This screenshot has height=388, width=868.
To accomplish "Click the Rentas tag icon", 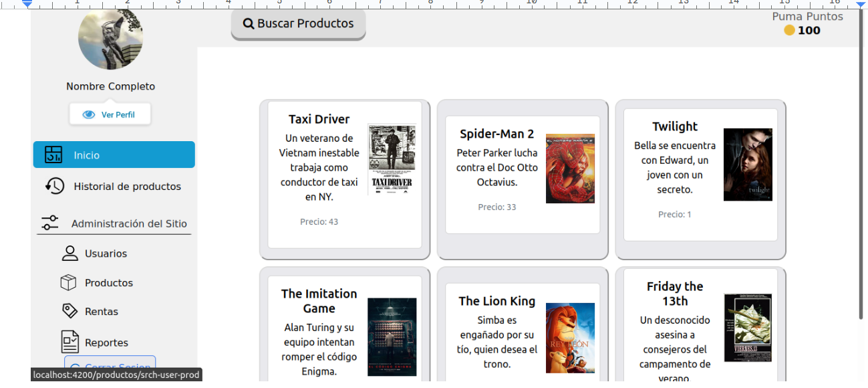I will click(69, 311).
